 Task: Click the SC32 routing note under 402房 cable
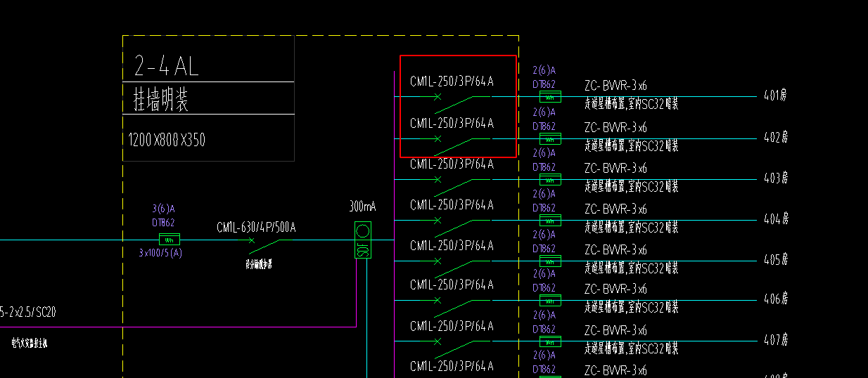click(x=632, y=145)
